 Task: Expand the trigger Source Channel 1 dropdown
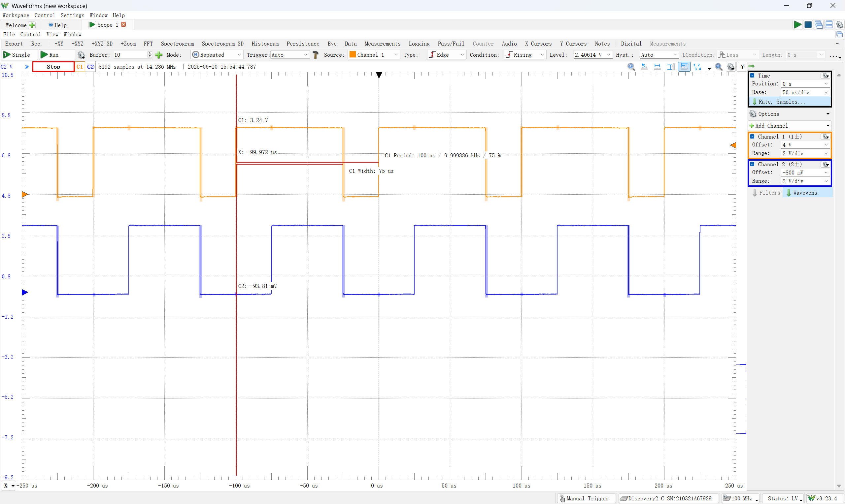point(373,55)
